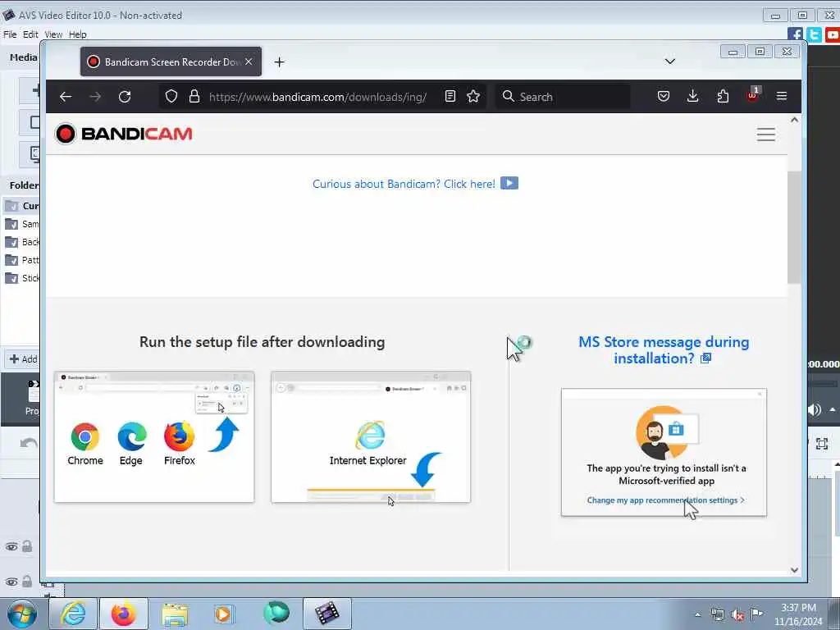Image resolution: width=840 pixels, height=630 pixels.
Task: Reload the Bandicam page
Action: click(x=125, y=97)
